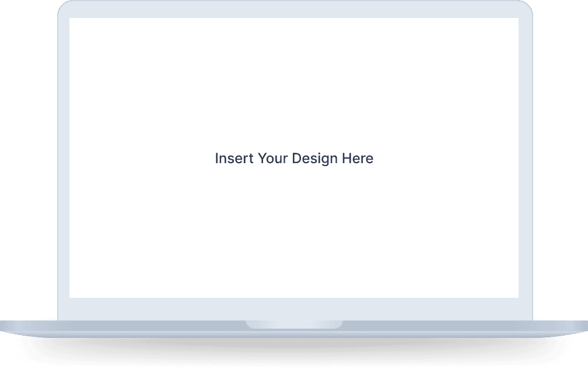Click the top bezel of the laptop

294,9
